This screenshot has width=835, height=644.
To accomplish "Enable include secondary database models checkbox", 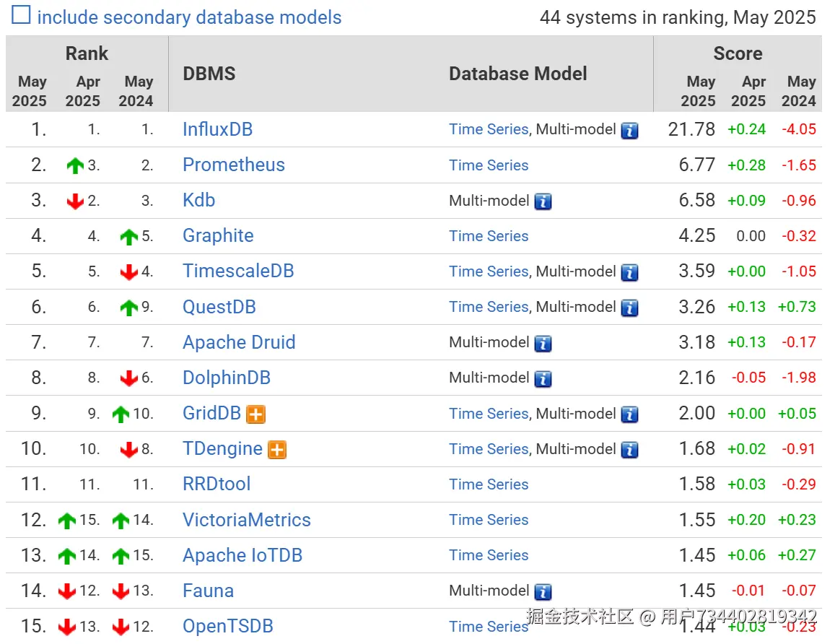I will point(21,15).
